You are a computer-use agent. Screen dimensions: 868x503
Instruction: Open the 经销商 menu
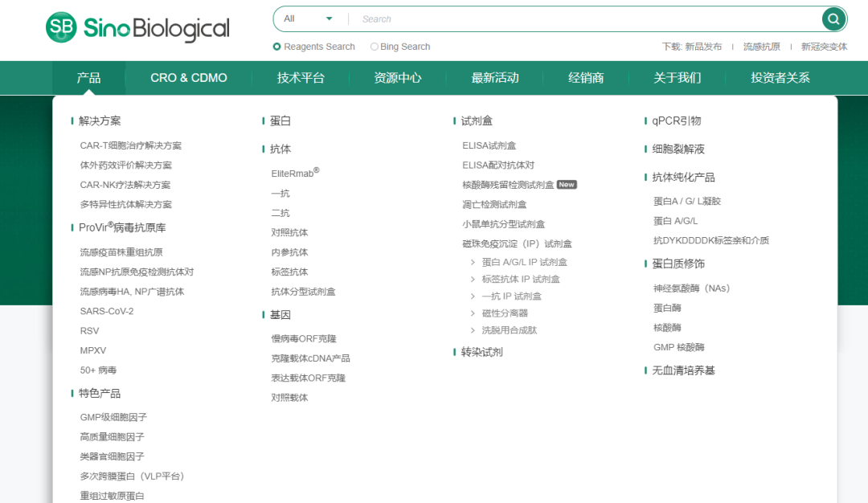coord(586,78)
